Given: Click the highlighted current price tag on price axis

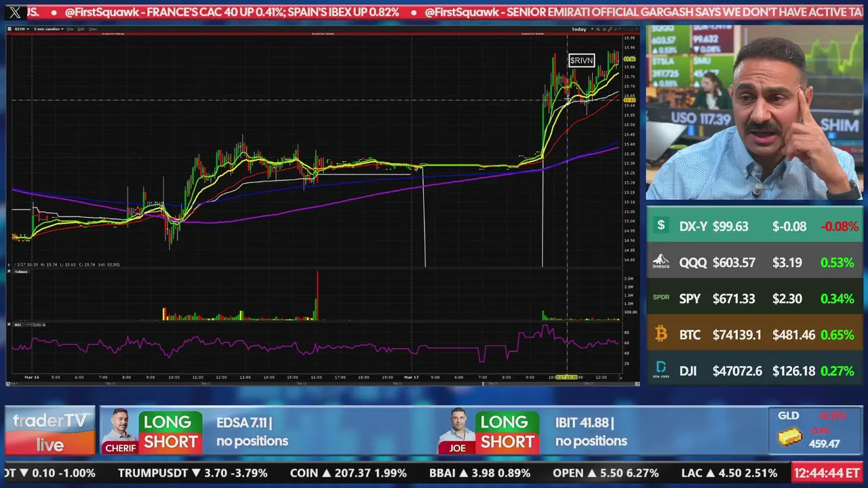Looking at the screenshot, I should [630, 60].
